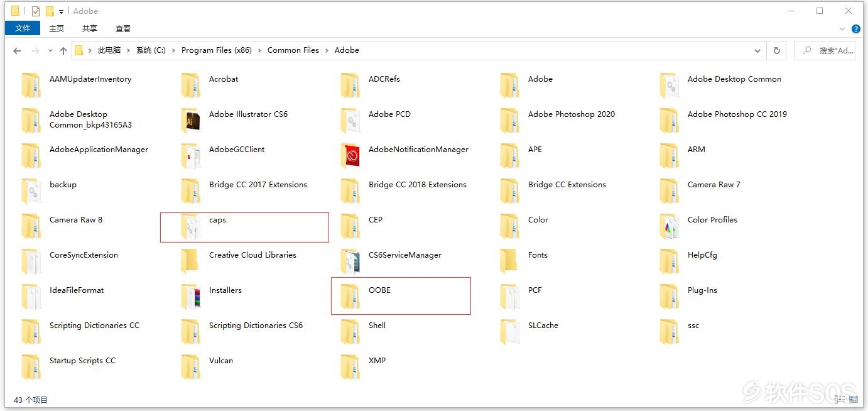
Task: Refresh the current folder view
Action: (x=777, y=50)
